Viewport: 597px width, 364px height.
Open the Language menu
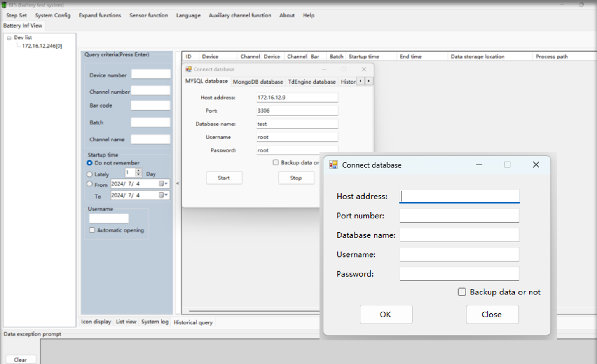(x=188, y=16)
